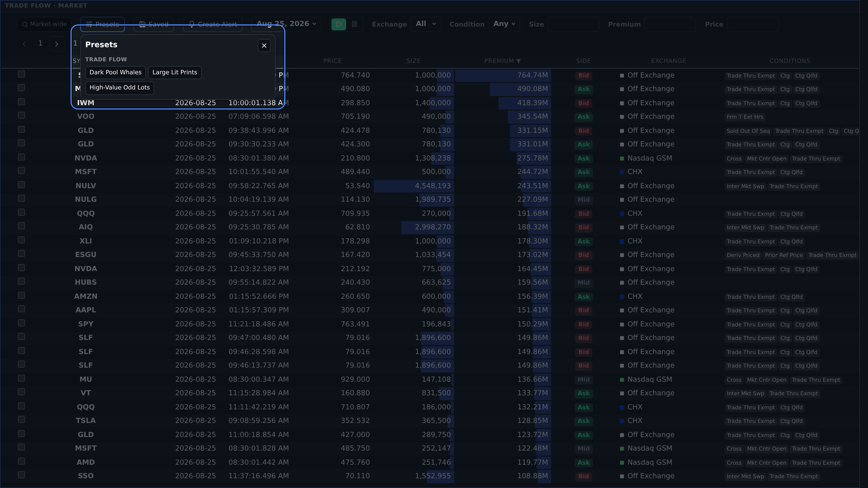Check the VOO row checkbox
This screenshot has height=488, width=868.
[x=21, y=115]
